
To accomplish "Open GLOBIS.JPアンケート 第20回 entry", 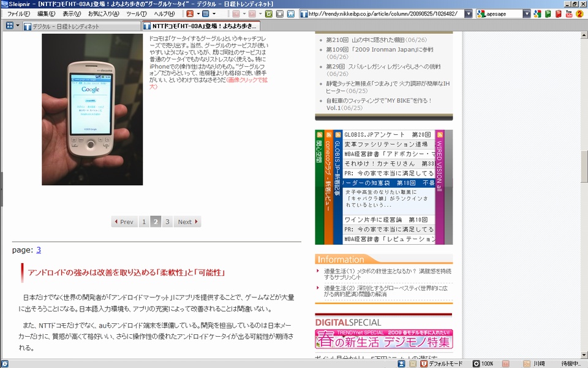I will (389, 134).
